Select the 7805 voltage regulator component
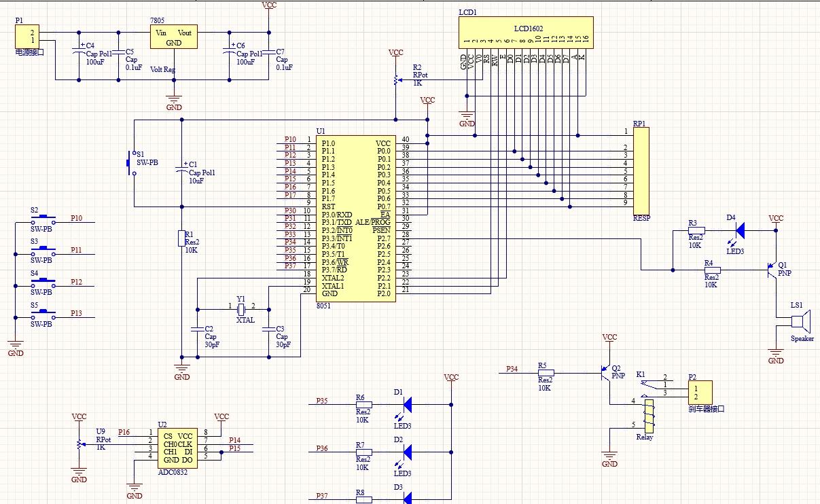 click(174, 37)
